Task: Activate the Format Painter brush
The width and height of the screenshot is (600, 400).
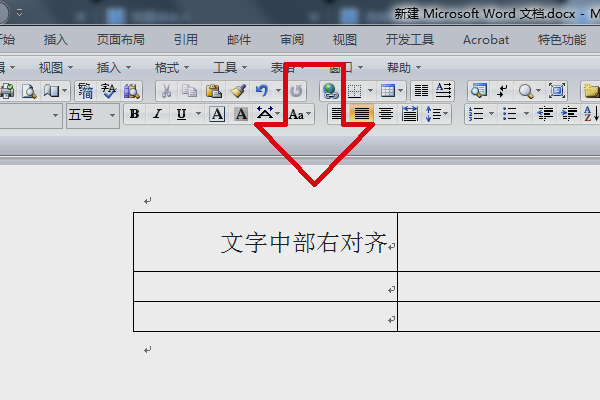Action: coord(238,91)
